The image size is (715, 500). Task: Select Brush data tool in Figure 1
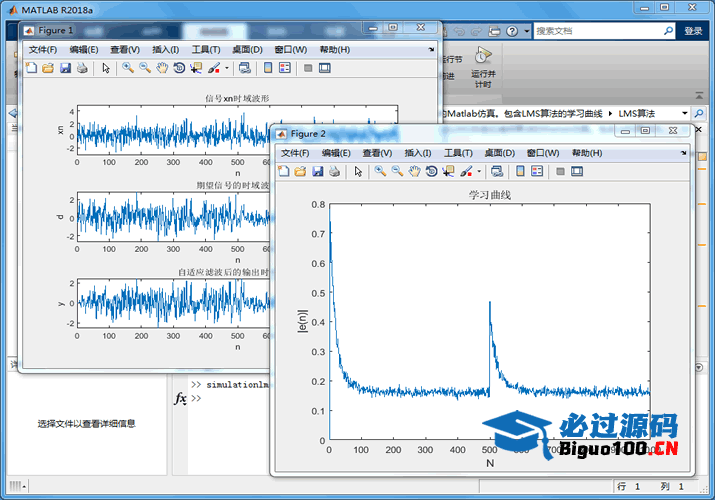(213, 68)
